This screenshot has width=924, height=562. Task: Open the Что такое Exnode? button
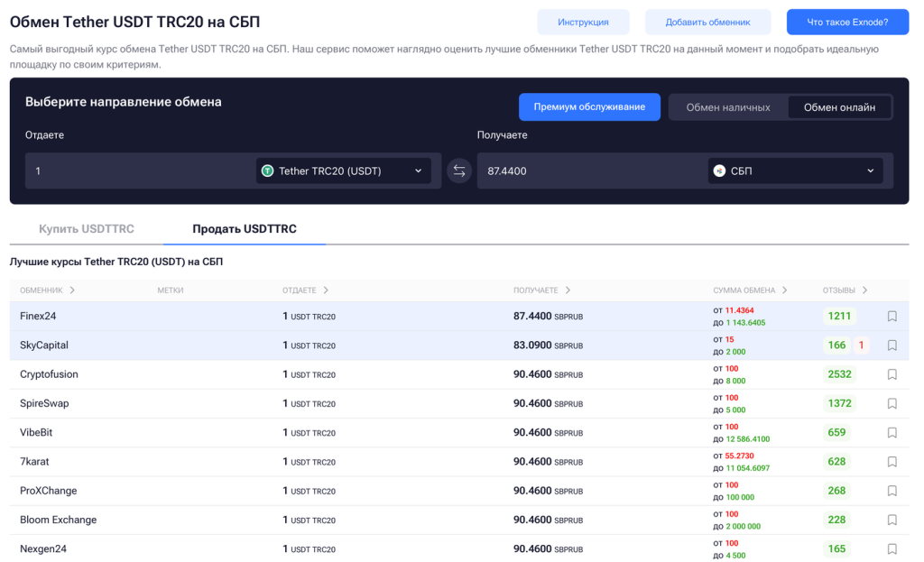(847, 22)
